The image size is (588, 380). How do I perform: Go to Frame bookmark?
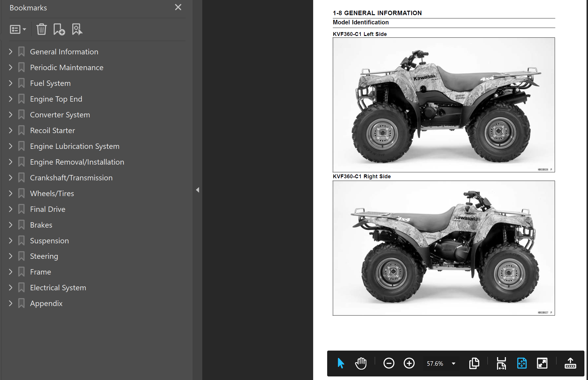(40, 272)
